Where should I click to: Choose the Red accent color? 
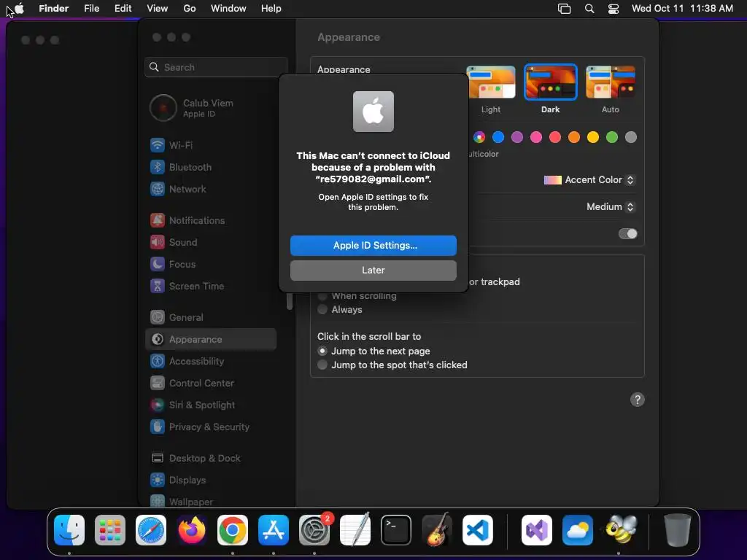coord(555,138)
